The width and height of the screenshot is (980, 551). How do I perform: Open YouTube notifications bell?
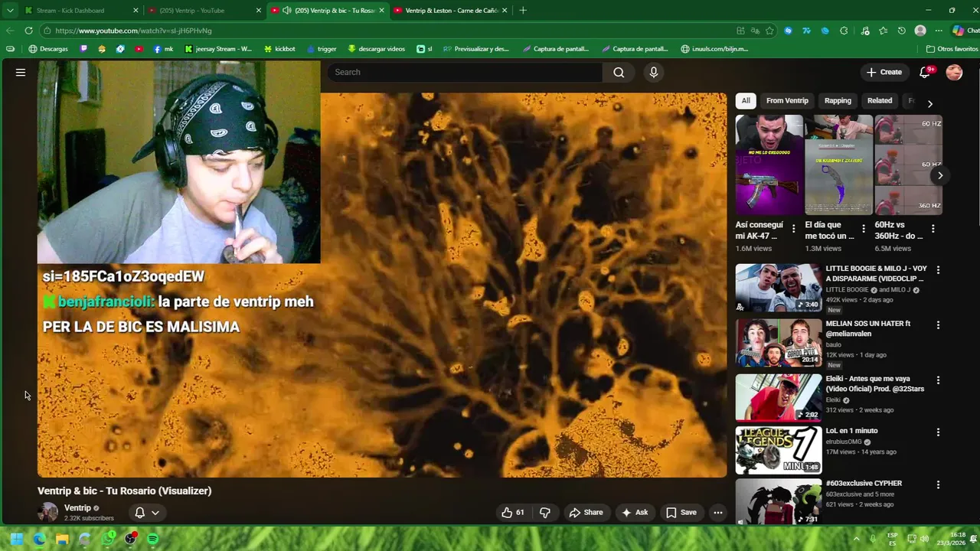click(925, 72)
